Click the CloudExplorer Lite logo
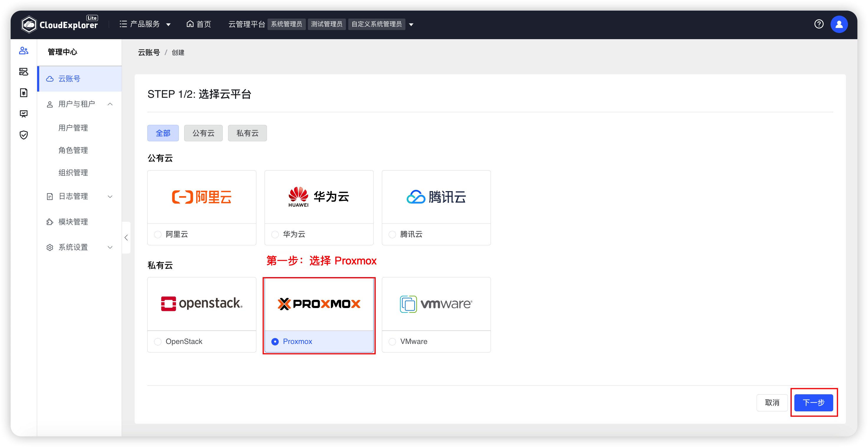This screenshot has height=447, width=868. [60, 24]
